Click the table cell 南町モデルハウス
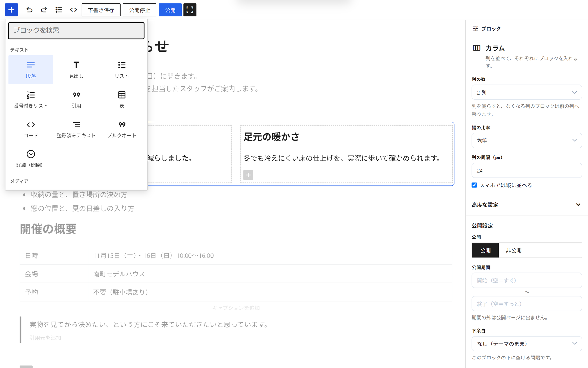Viewport: 588px width, 368px height. coord(270,274)
